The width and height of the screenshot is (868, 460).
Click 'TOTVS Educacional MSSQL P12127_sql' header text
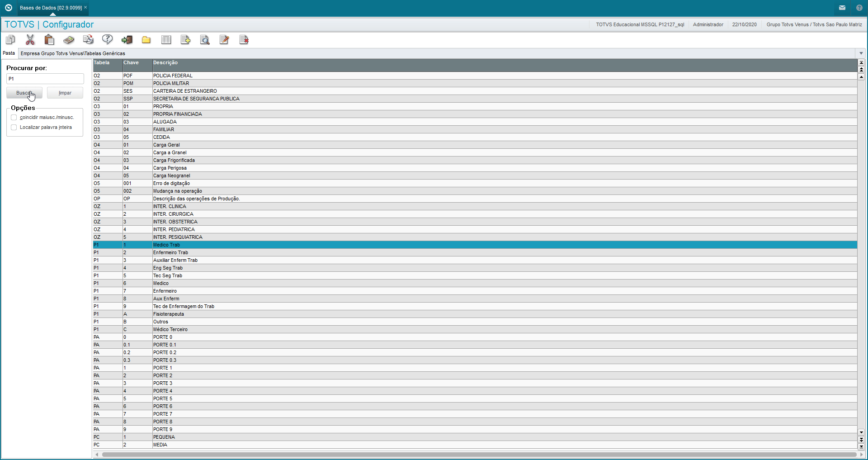pos(640,25)
